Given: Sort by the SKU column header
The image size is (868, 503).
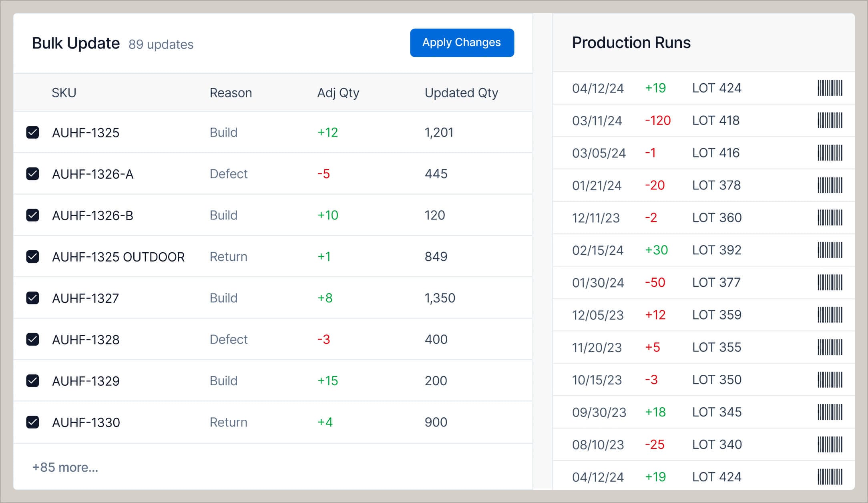Looking at the screenshot, I should tap(64, 93).
